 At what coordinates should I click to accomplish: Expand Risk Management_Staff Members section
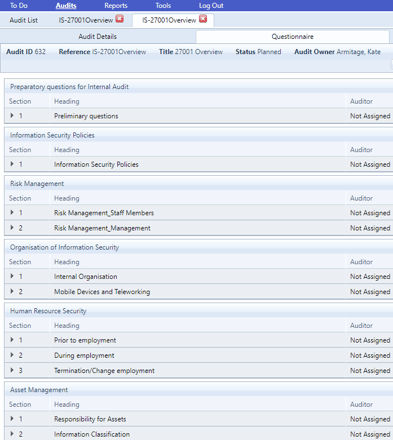click(x=12, y=212)
